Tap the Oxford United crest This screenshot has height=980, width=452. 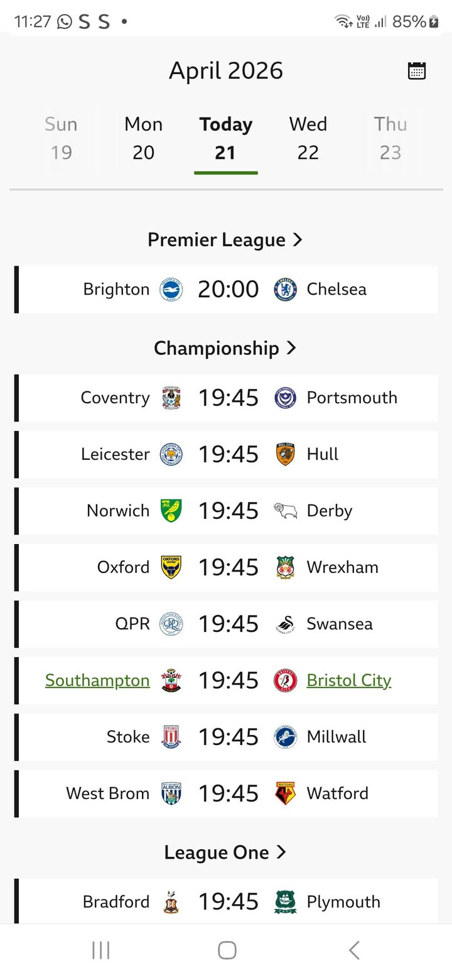pos(171,567)
